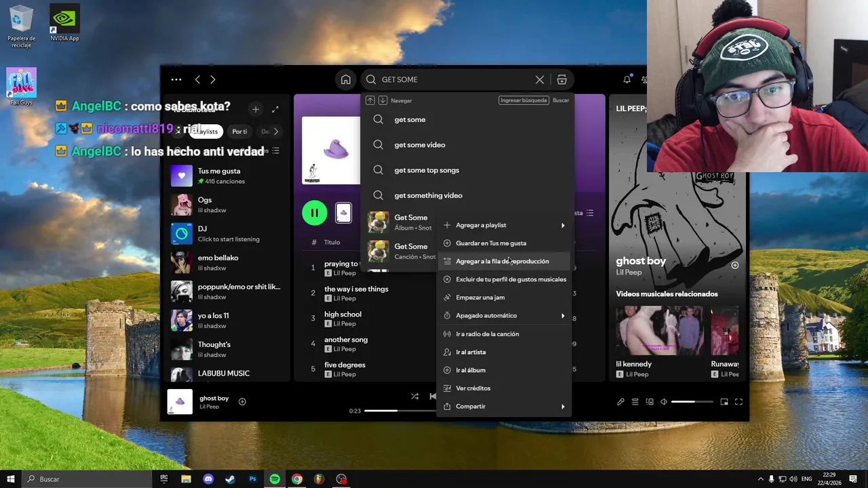Show more library filters with the chevron
This screenshot has height=488, width=868.
coord(275,131)
